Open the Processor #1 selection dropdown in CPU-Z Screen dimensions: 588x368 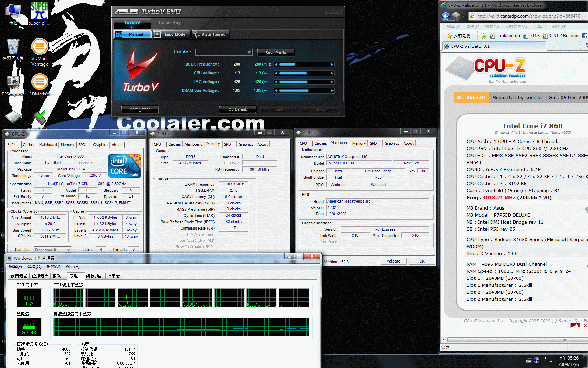pos(68,250)
